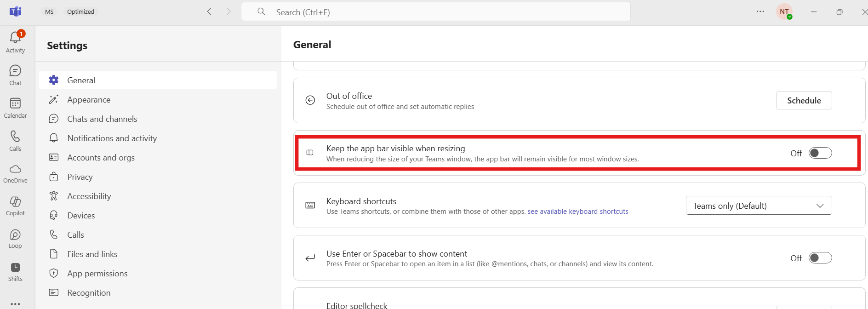Click the Accounts and orgs card icon
868x309 pixels.
54,157
